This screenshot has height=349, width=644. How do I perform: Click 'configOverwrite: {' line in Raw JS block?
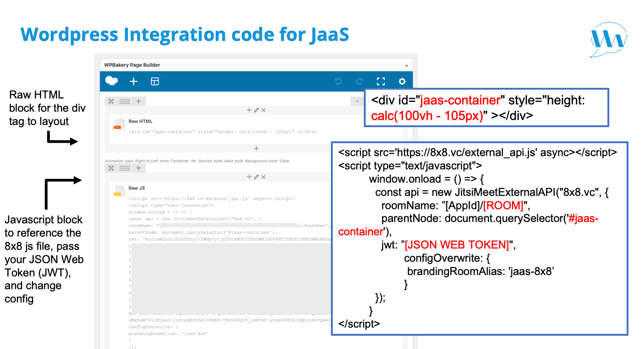pos(153,327)
